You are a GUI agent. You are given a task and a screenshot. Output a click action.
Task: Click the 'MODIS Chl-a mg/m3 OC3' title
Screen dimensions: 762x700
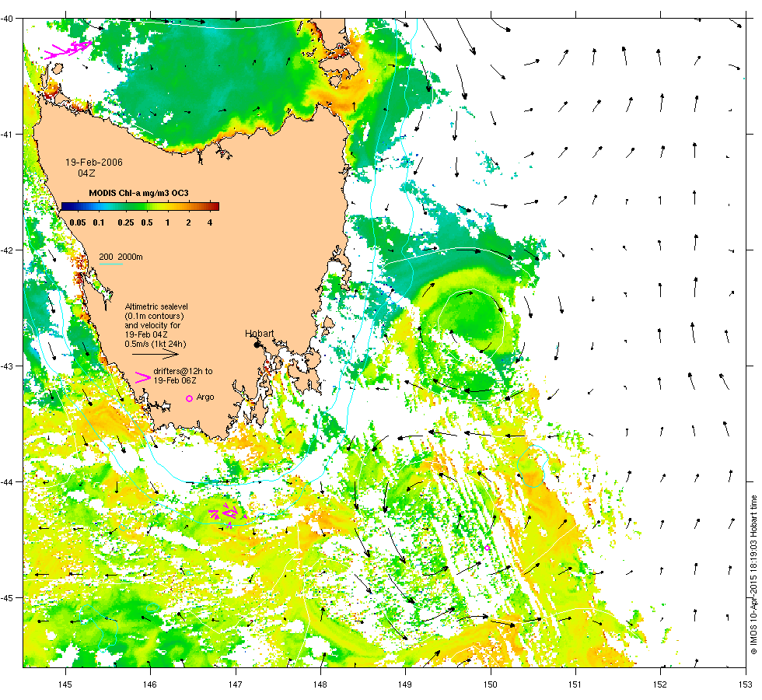138,193
